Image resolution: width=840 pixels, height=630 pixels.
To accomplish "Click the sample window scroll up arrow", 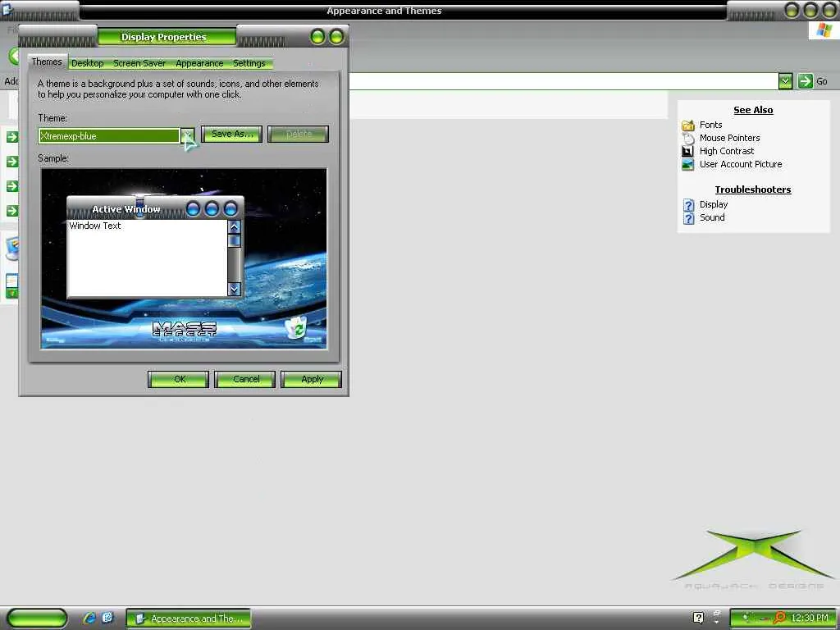I will (234, 227).
